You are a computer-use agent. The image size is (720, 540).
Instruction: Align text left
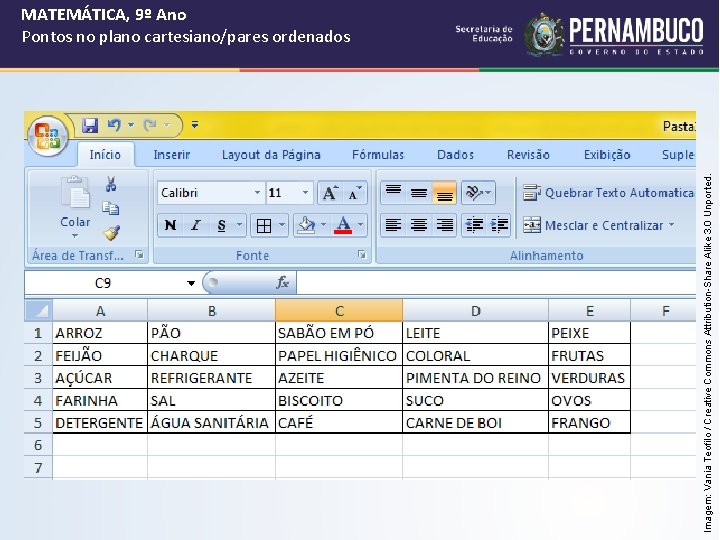(393, 225)
